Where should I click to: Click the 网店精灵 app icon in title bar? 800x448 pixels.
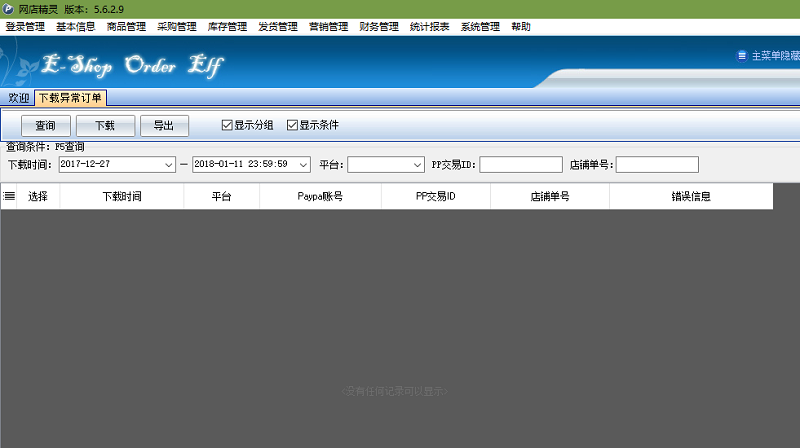tap(9, 8)
